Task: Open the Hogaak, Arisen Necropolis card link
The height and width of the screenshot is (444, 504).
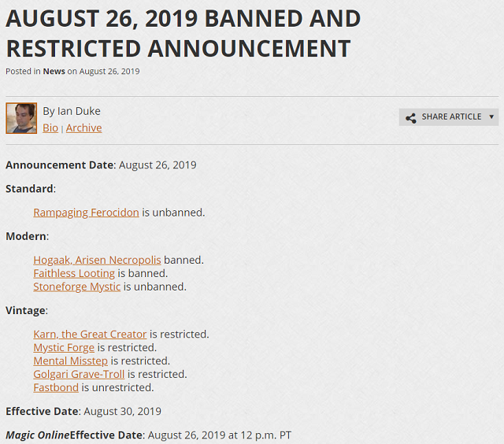Action: coord(97,260)
